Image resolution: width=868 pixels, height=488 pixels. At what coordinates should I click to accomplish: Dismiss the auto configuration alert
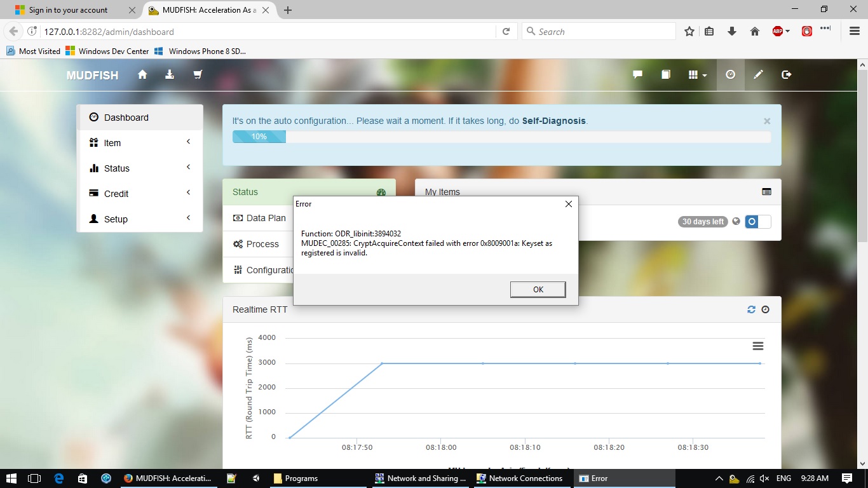point(767,121)
